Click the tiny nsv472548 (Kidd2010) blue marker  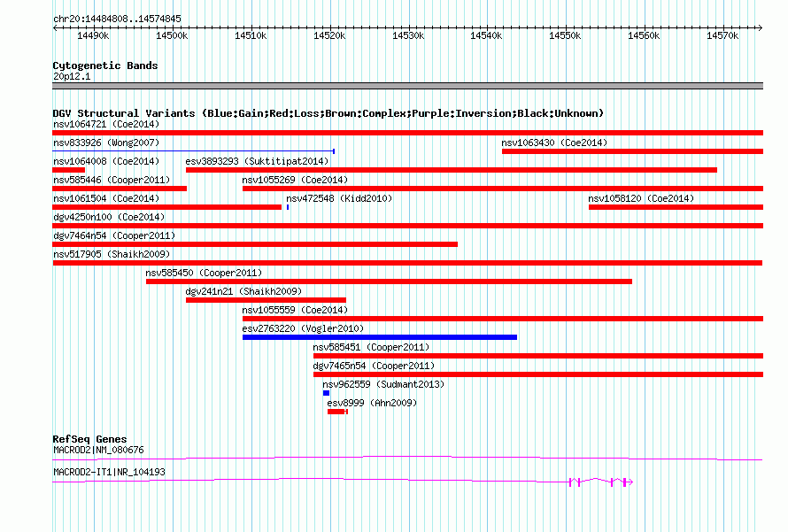tap(288, 207)
